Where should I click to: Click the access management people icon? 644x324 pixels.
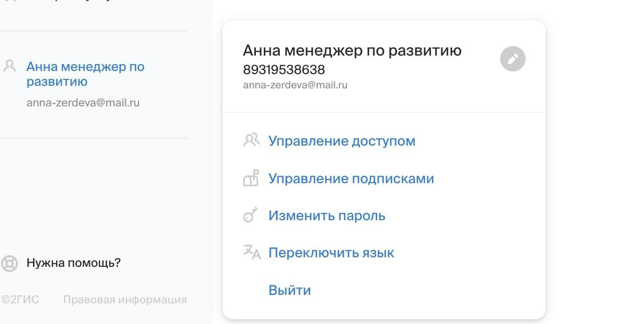click(x=252, y=140)
